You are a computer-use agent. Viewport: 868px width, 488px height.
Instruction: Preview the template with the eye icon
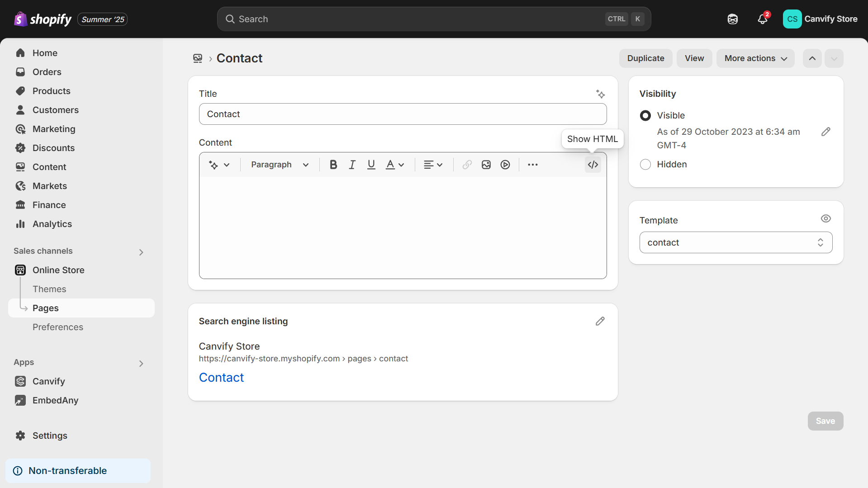pos(825,219)
